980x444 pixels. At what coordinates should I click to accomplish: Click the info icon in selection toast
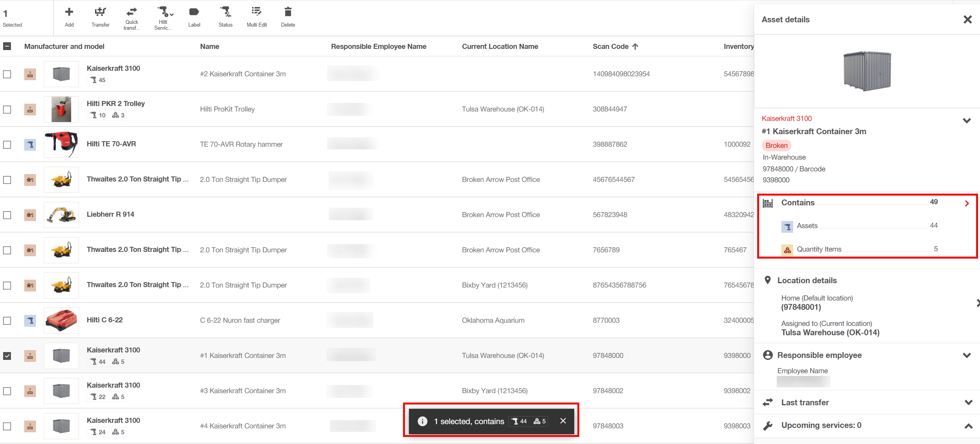point(422,421)
